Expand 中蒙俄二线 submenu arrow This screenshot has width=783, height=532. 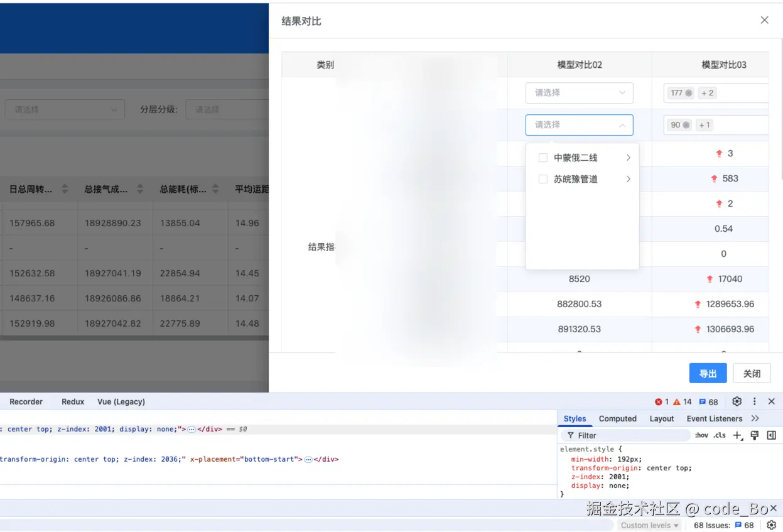[628, 158]
